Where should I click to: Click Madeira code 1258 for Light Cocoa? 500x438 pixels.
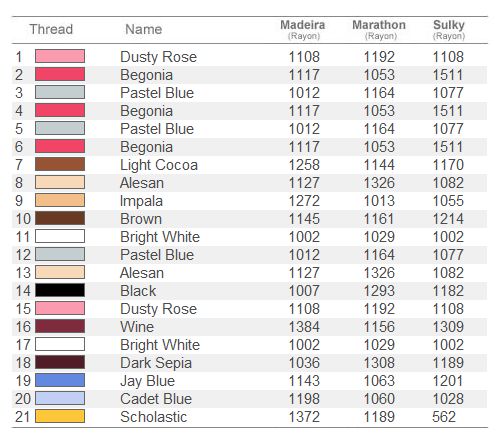coord(304,165)
